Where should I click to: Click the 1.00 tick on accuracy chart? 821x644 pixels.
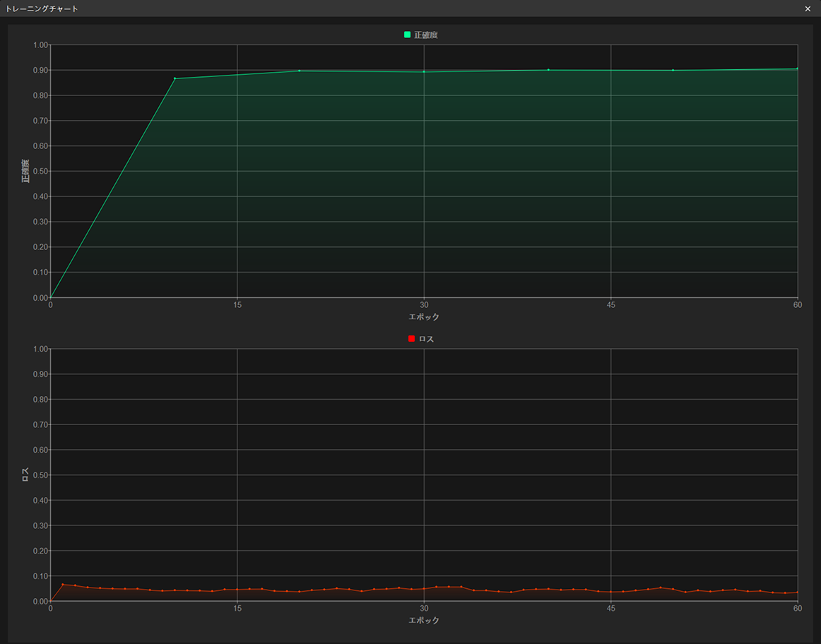tap(40, 45)
